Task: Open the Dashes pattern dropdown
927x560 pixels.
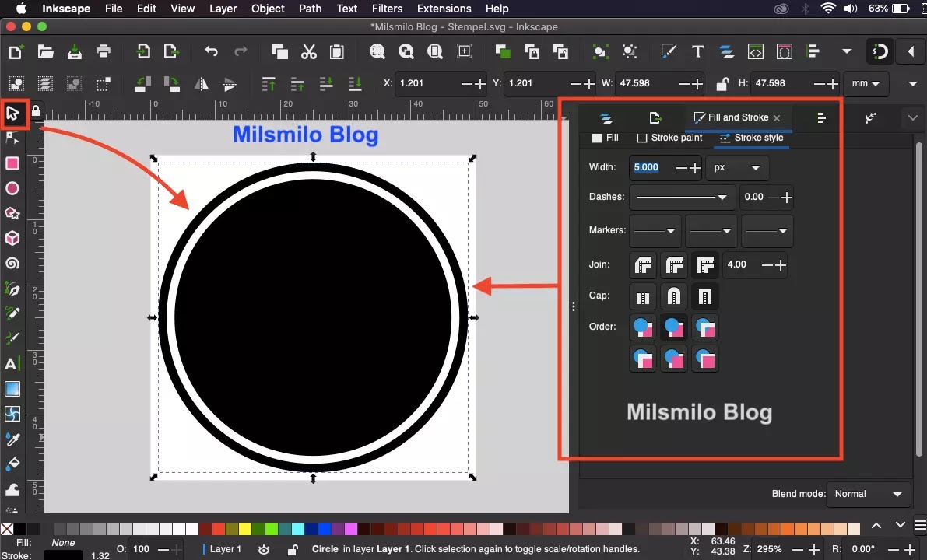Action: [683, 198]
